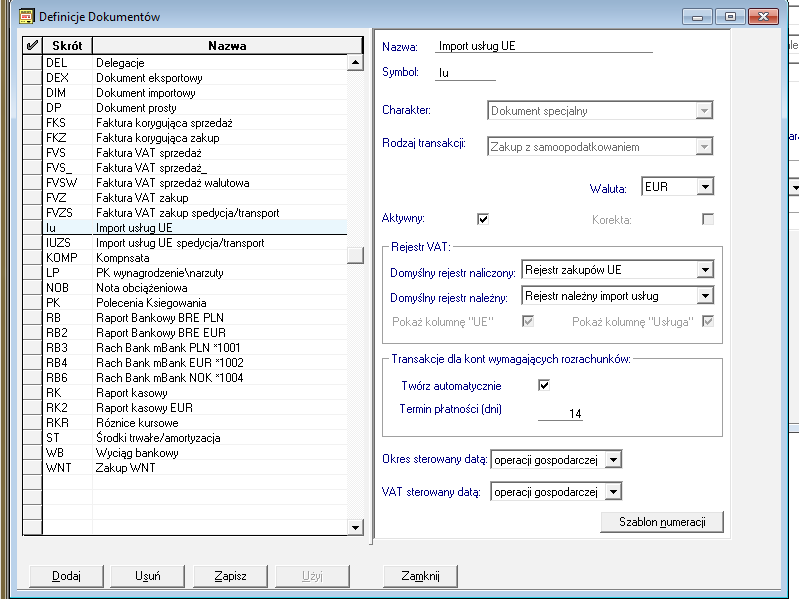
Task: Toggle the Aktywny checkbox
Action: coord(483,219)
